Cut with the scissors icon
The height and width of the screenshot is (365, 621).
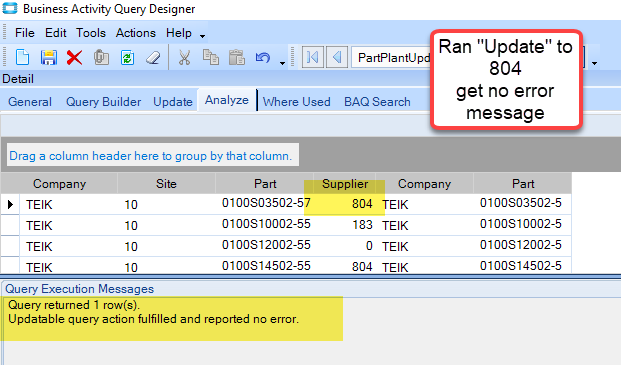184,58
